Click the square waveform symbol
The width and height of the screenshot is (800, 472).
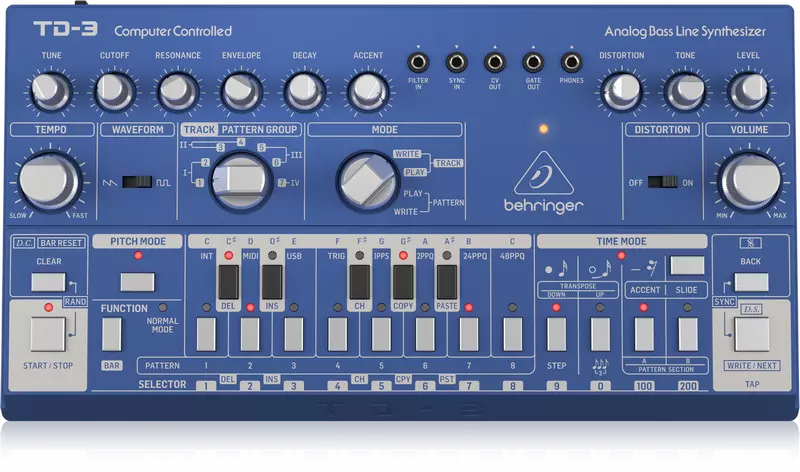tap(163, 182)
